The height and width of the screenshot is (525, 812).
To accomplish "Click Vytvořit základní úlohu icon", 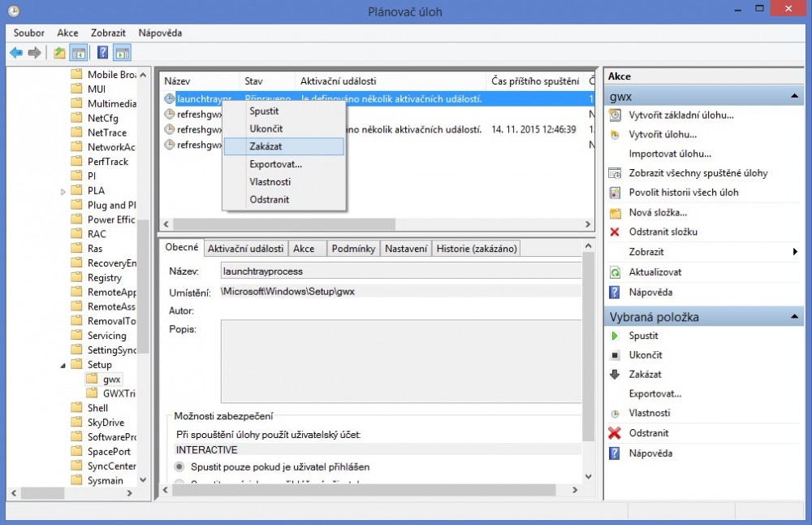I will point(615,115).
